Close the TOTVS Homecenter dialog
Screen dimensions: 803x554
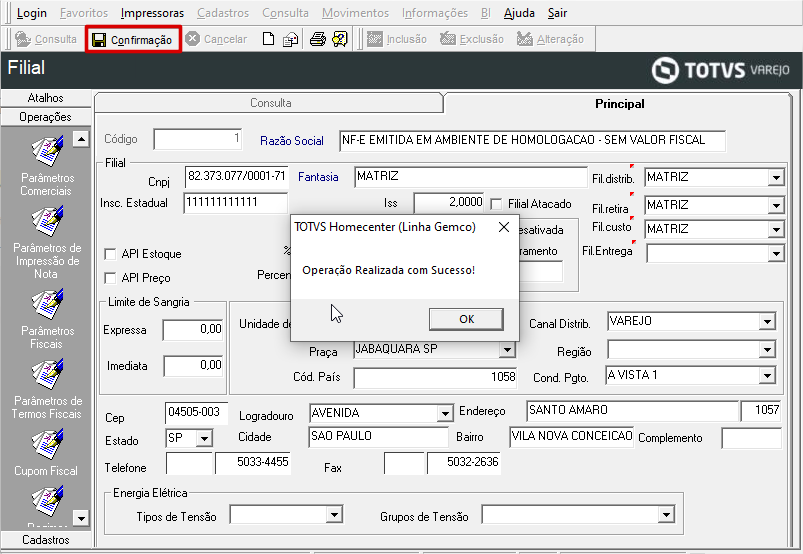coord(504,227)
